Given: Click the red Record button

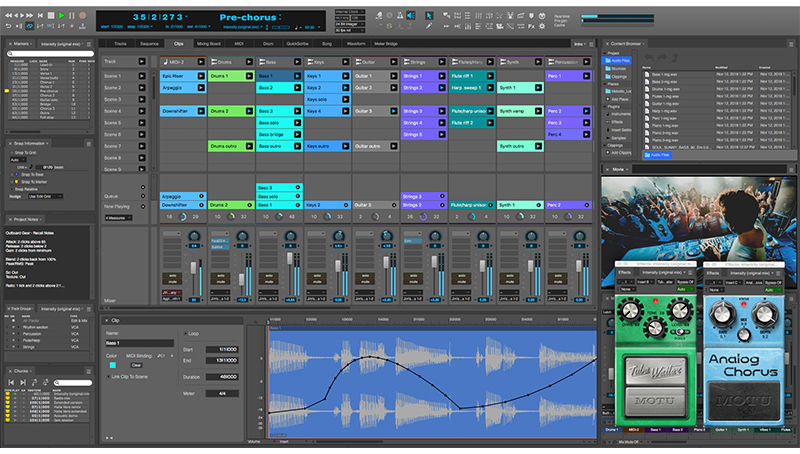Looking at the screenshot, I should tap(83, 16).
